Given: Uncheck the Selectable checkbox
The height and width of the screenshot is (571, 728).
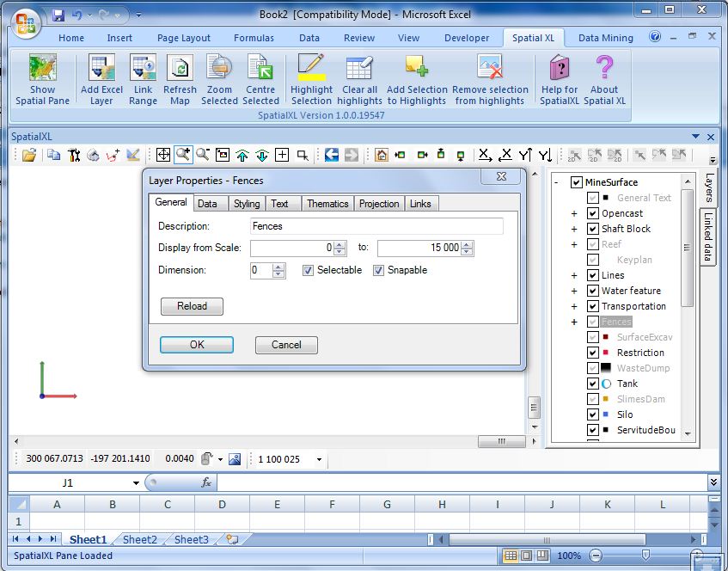Looking at the screenshot, I should click(x=309, y=270).
